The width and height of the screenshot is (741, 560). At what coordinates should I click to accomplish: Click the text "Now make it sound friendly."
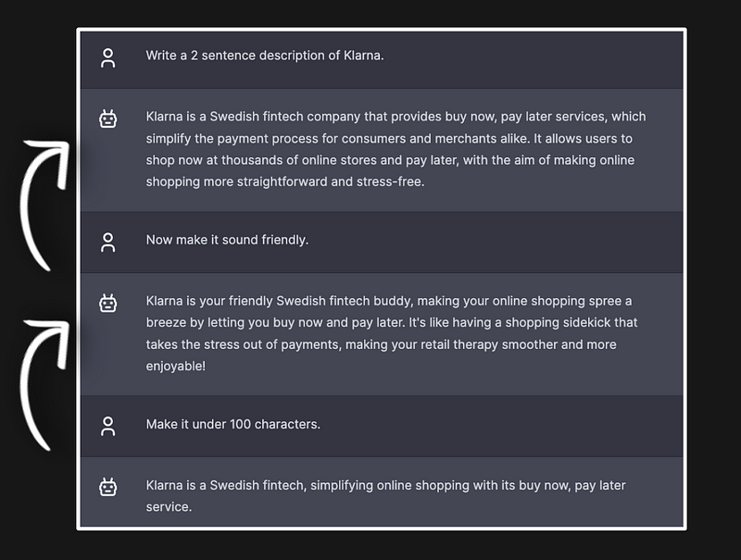227,240
